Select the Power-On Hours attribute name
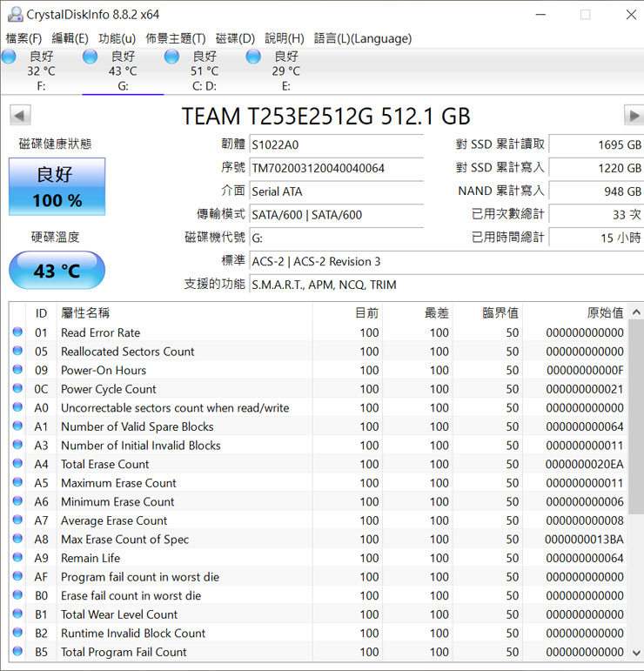The height and width of the screenshot is (671, 644). [104, 370]
